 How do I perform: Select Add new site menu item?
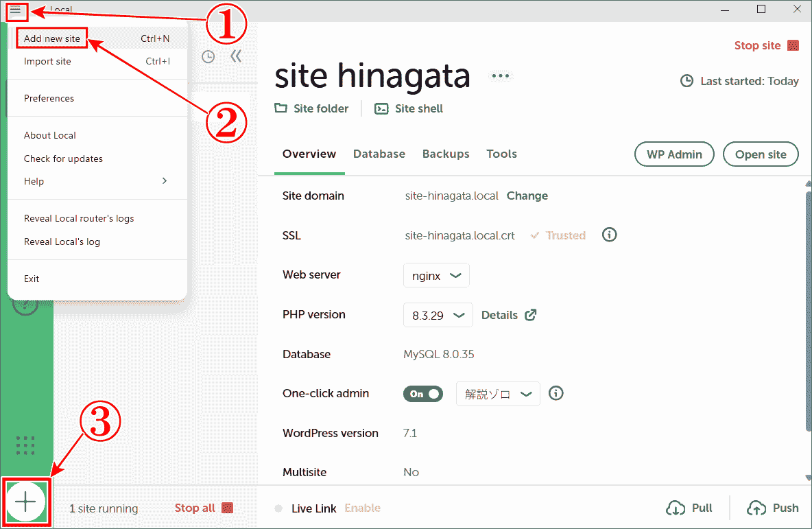(x=97, y=38)
